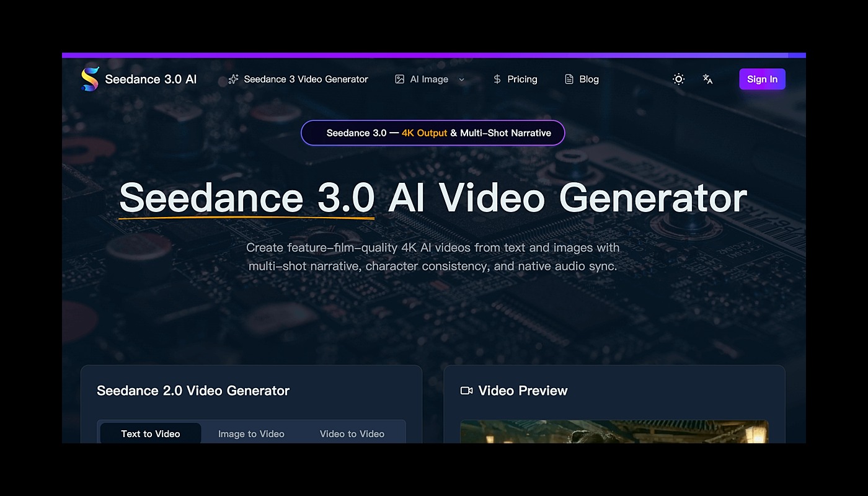Switch to the Image to Video tab
This screenshot has width=868, height=496.
tap(251, 433)
